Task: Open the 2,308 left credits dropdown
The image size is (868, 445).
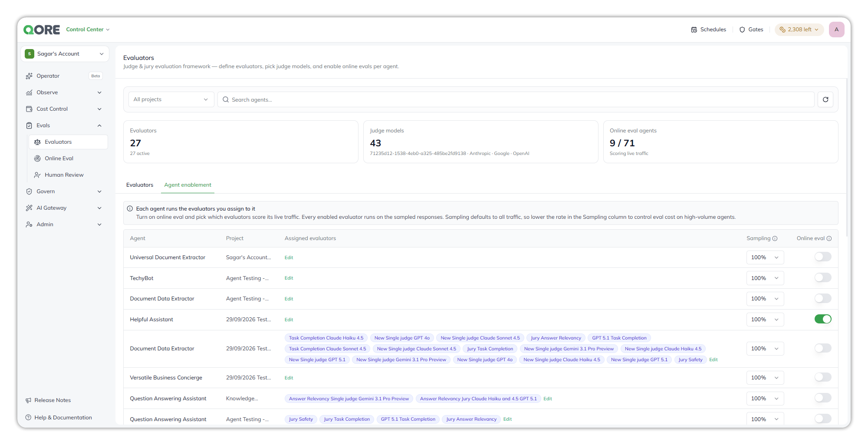Action: tap(799, 30)
